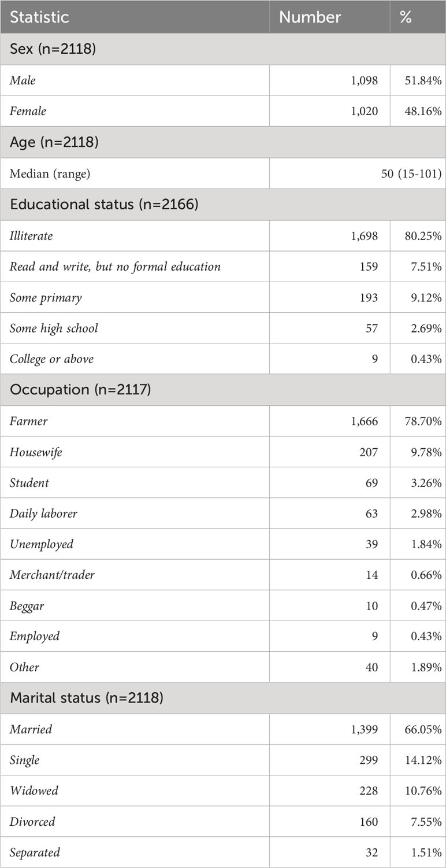446x868 pixels.
Task: Select the Educational status section header
Action: click(x=223, y=204)
